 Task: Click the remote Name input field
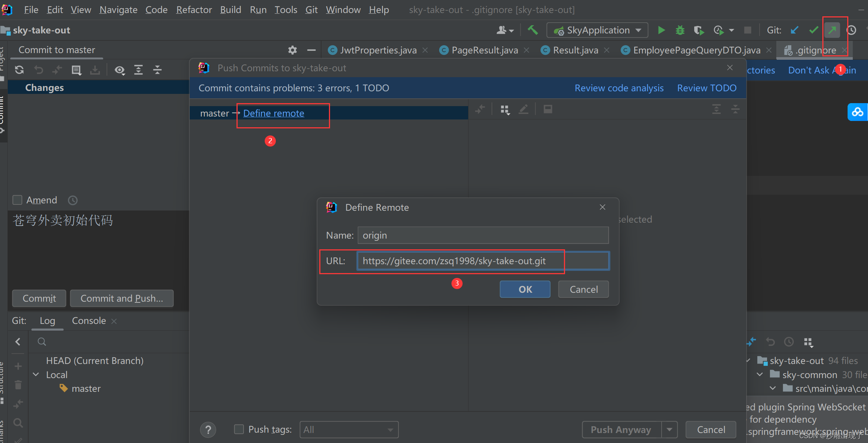[483, 235]
